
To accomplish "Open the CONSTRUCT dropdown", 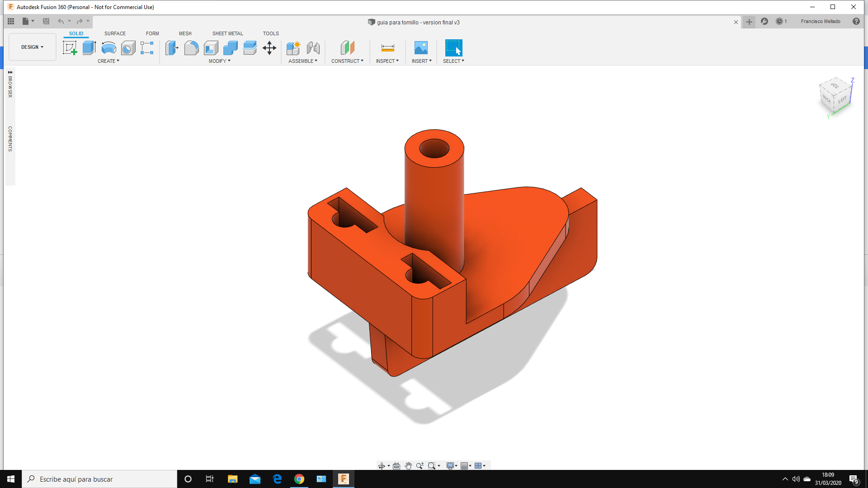I will 347,61.
